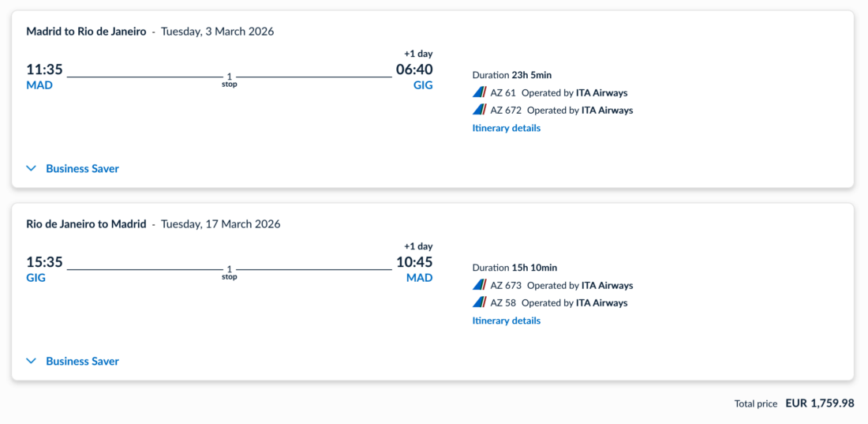The height and width of the screenshot is (424, 868).
Task: Click GIG departure airport code on return flight
Action: 36,278
